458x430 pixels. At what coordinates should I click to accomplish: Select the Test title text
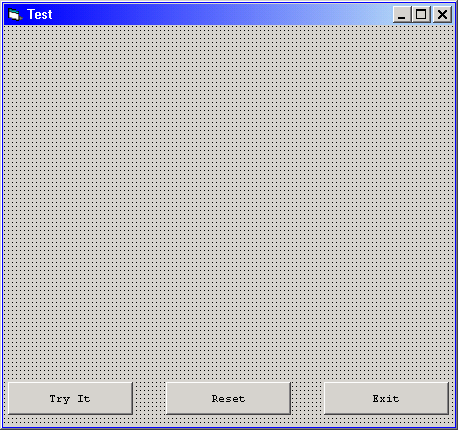40,14
